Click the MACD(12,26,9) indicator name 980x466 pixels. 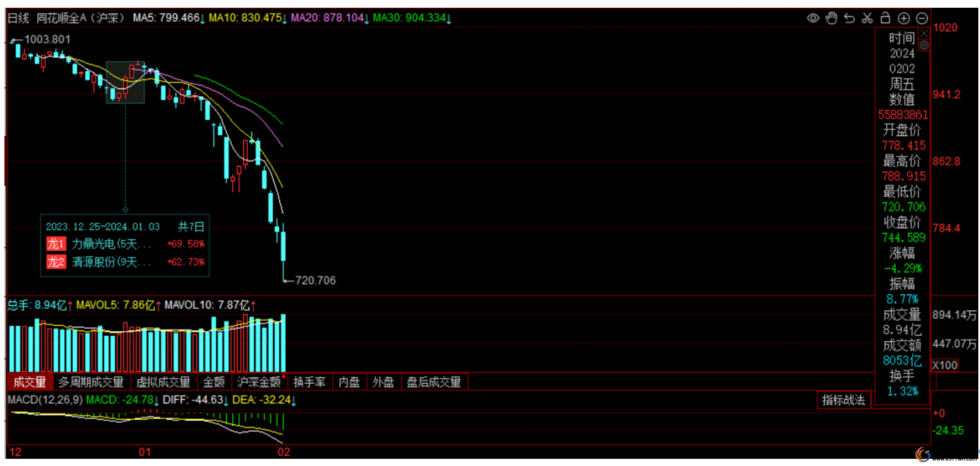(x=45, y=400)
